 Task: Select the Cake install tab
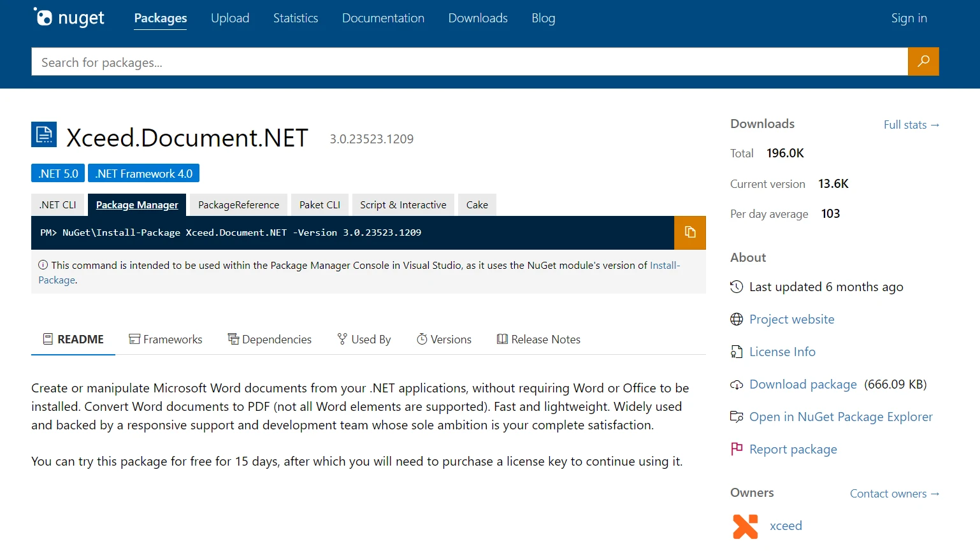click(x=477, y=205)
